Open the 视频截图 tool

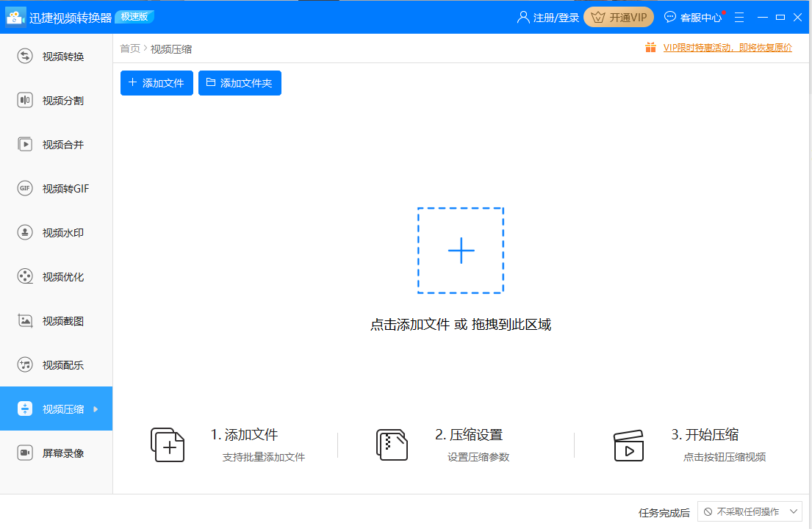click(x=56, y=320)
